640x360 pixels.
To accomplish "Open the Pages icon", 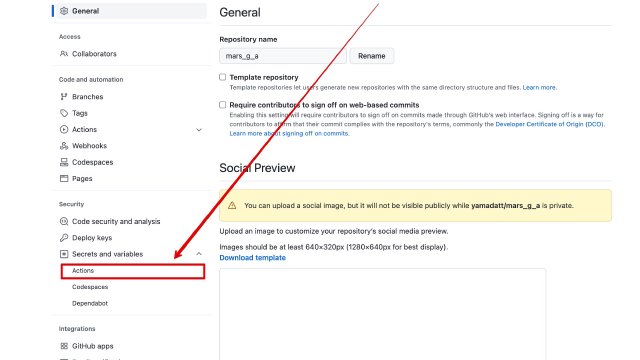I will click(x=64, y=178).
